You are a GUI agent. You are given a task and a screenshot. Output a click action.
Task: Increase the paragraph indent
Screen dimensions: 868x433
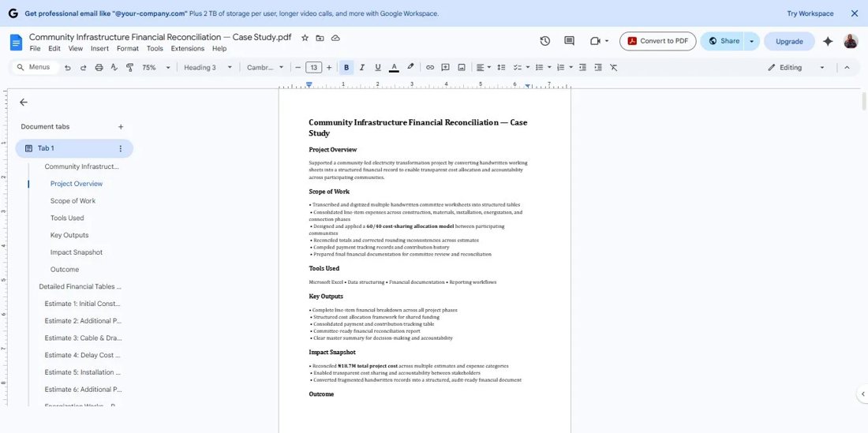pos(598,68)
